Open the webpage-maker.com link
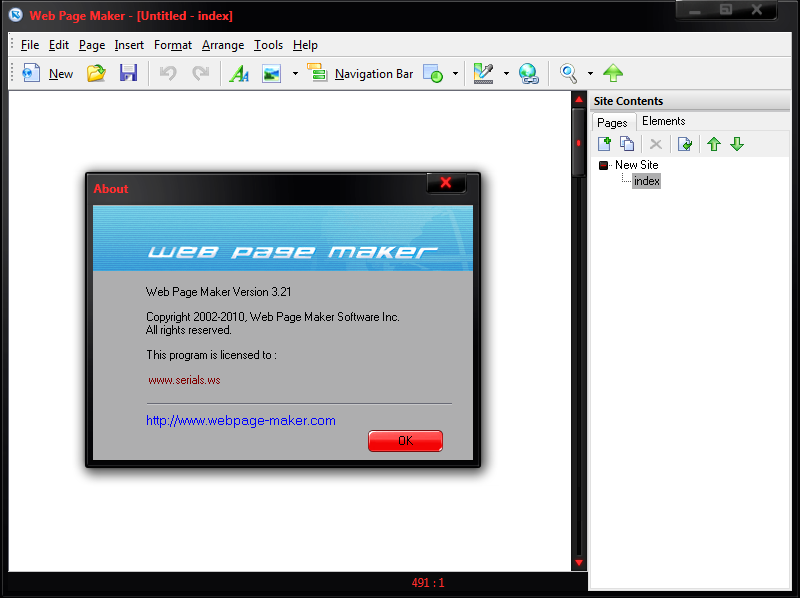This screenshot has width=800, height=598. tap(241, 420)
